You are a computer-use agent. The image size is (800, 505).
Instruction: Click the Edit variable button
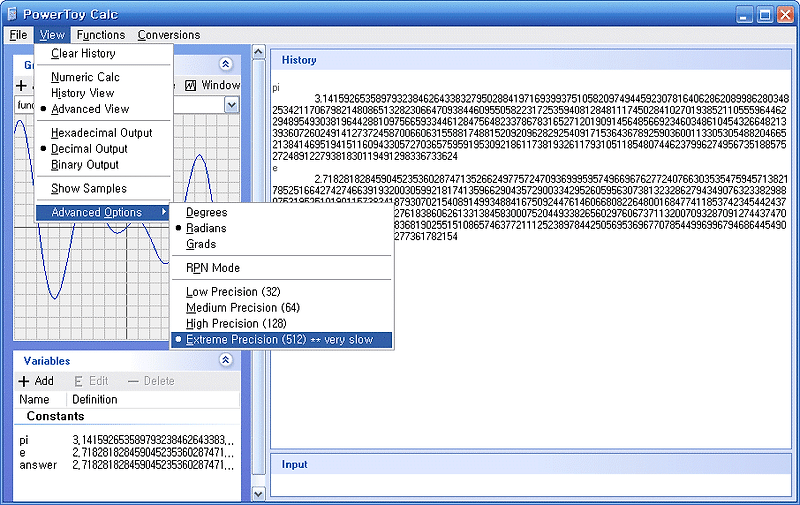(x=91, y=381)
